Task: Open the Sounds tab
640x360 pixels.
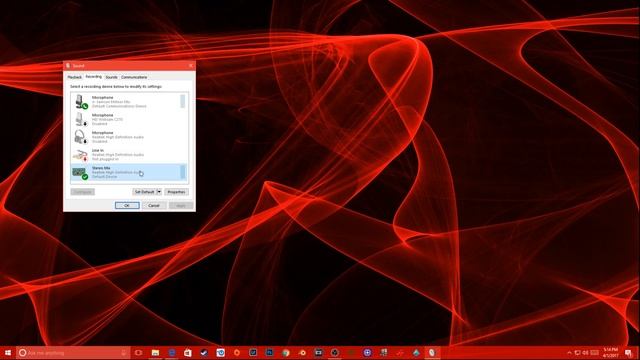Action: (x=111, y=77)
